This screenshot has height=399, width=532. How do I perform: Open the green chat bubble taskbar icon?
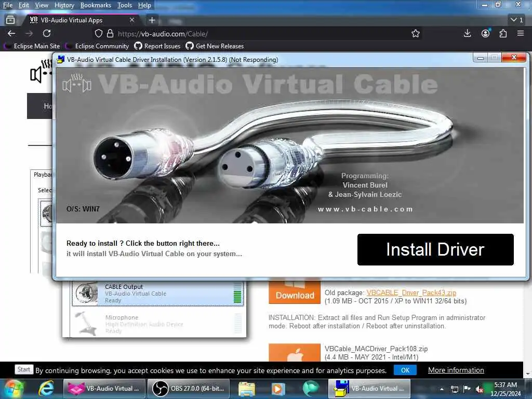point(311,389)
